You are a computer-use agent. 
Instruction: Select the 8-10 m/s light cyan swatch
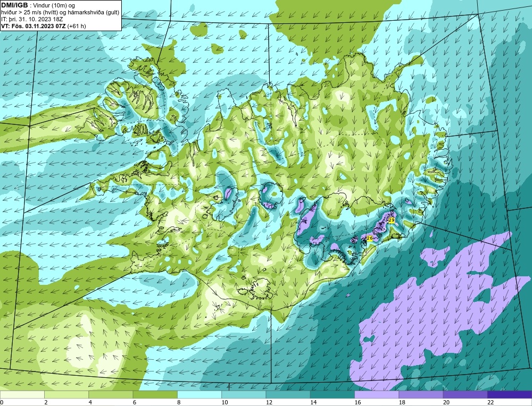click(199, 394)
